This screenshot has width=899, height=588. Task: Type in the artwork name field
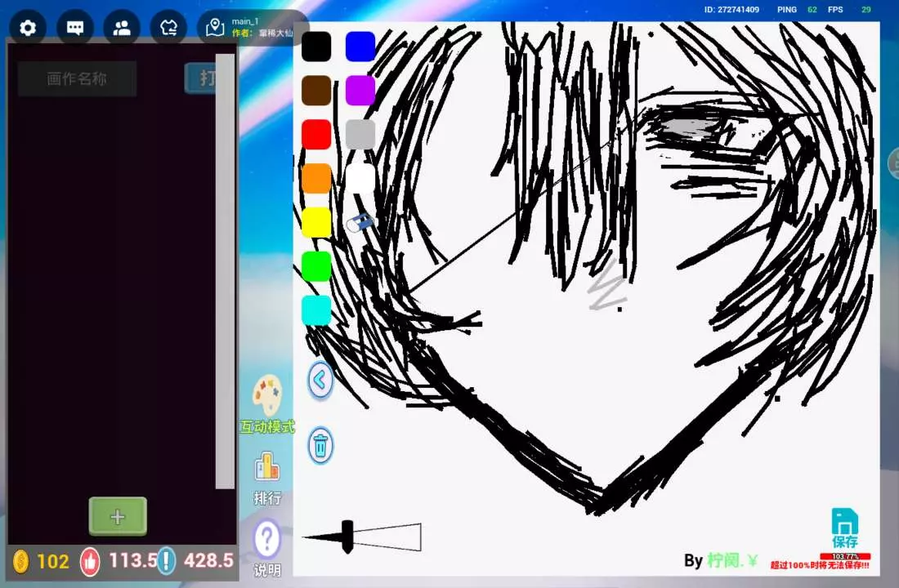click(77, 78)
